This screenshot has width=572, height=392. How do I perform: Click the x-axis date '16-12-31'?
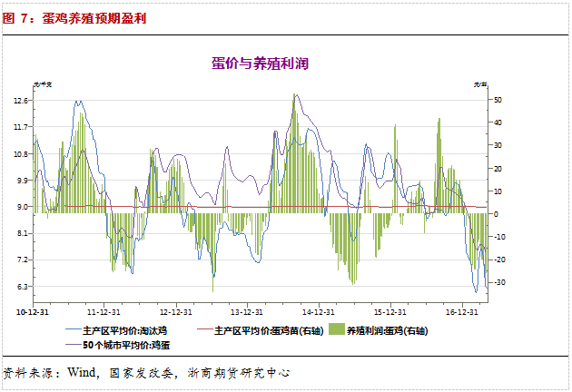(462, 312)
